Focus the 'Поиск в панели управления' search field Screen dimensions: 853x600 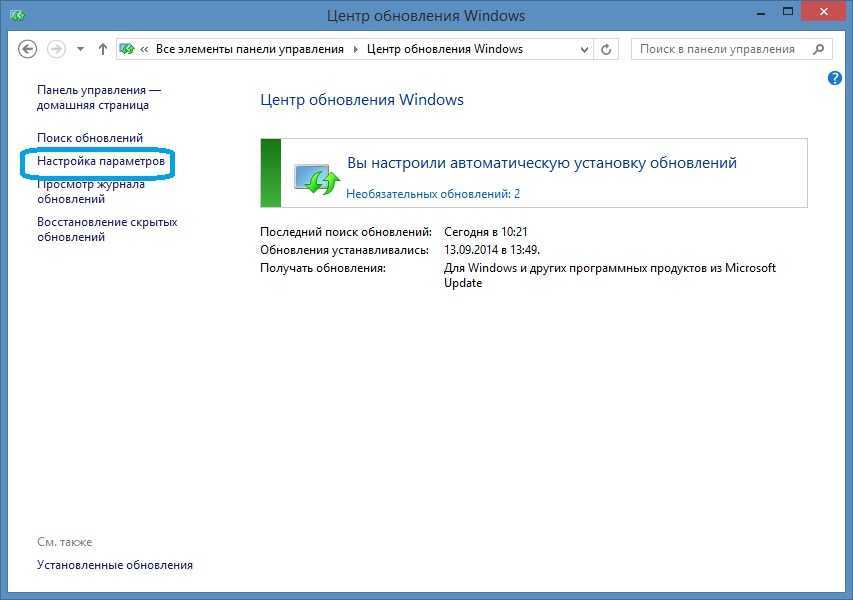click(x=732, y=50)
